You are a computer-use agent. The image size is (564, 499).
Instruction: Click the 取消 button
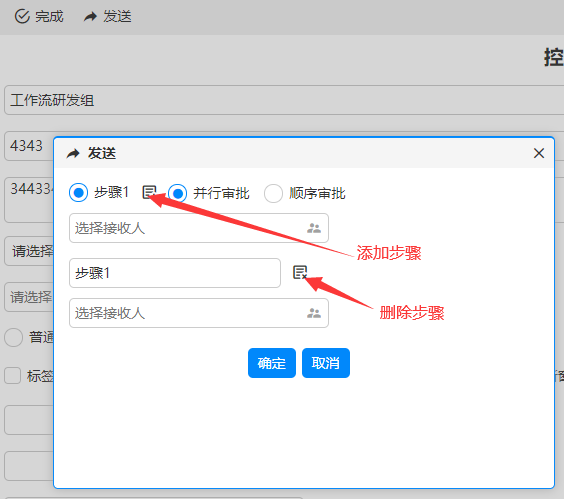326,363
